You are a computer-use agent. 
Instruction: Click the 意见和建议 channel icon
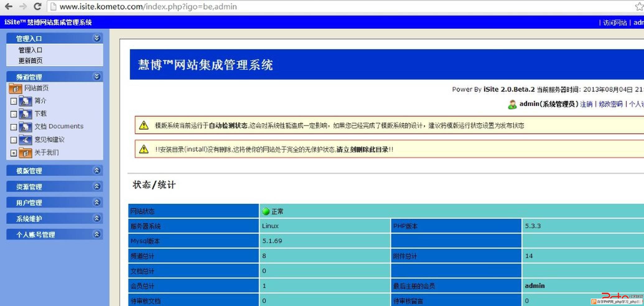pos(25,140)
